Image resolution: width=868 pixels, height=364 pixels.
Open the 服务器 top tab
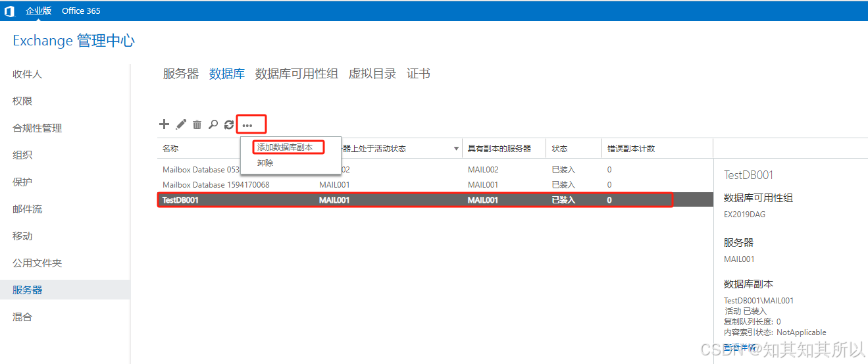pyautogui.click(x=181, y=74)
